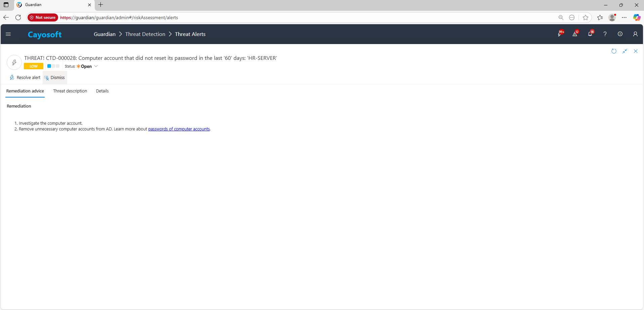
Task: Close the threat alert panel
Action: [x=636, y=51]
